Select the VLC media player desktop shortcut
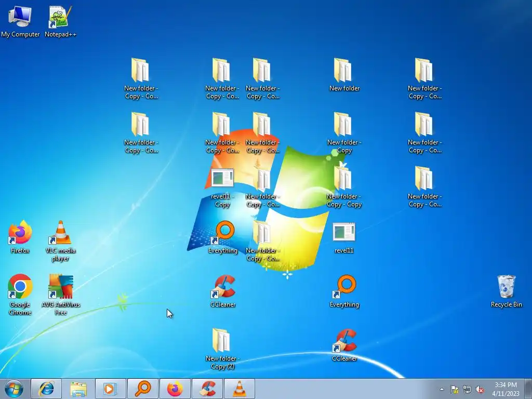The width and height of the screenshot is (532, 399). click(60, 241)
